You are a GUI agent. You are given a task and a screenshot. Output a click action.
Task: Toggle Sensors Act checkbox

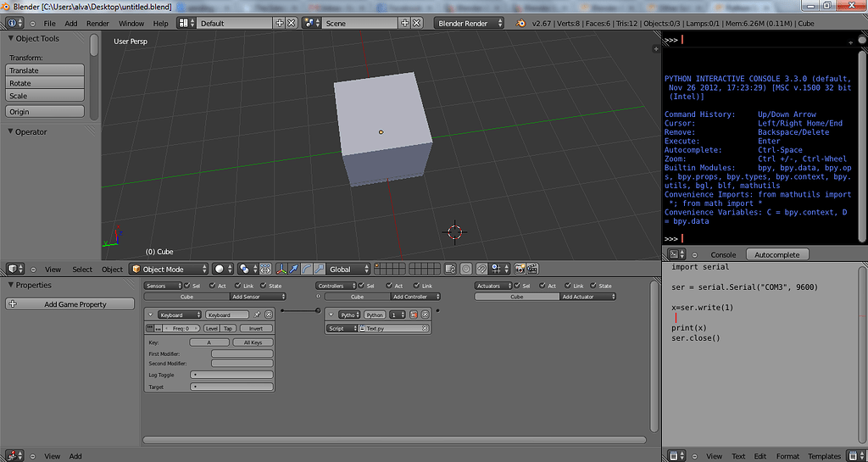click(x=210, y=286)
